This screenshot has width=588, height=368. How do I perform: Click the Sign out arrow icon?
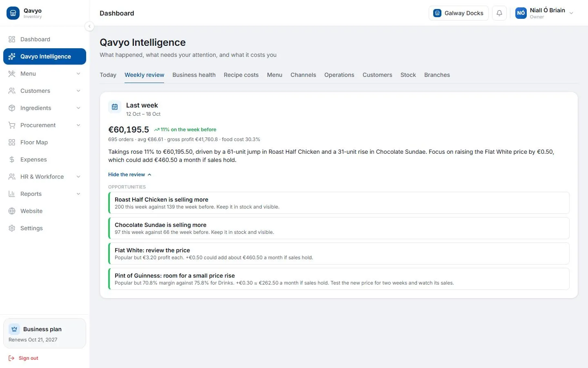click(11, 358)
